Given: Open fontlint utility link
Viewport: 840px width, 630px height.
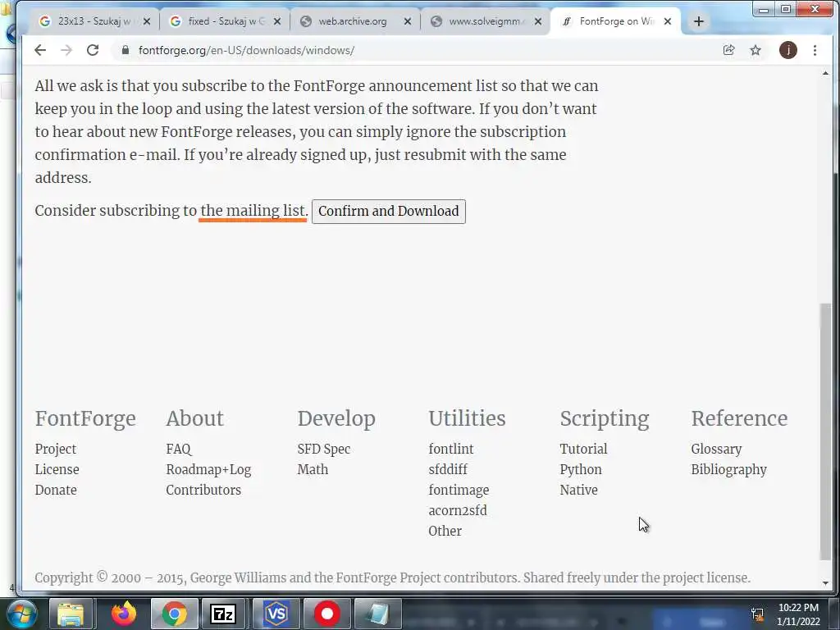Looking at the screenshot, I should pyautogui.click(x=451, y=449).
